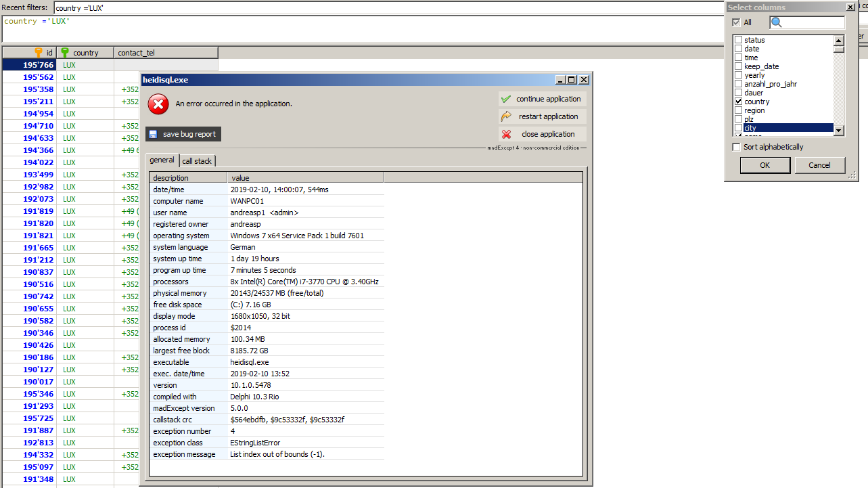The image size is (868, 488).
Task: Click the processors row value
Action: 304,282
